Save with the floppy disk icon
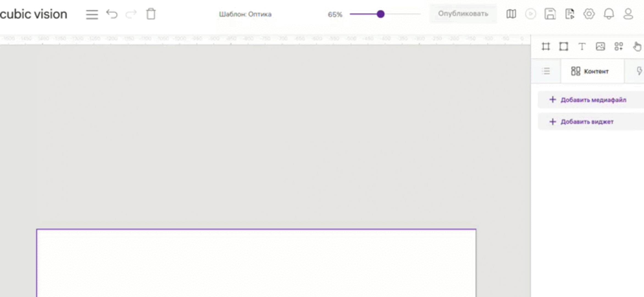The height and width of the screenshot is (297, 644). click(x=550, y=14)
